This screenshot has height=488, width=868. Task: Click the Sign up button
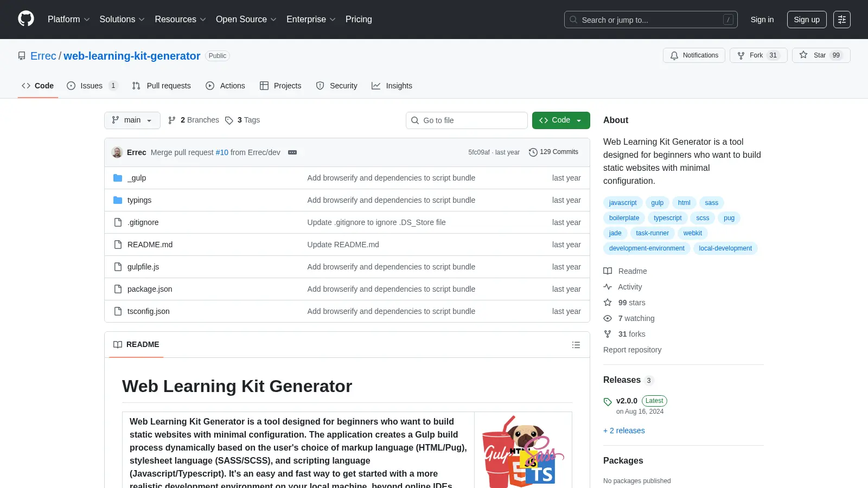tap(807, 20)
